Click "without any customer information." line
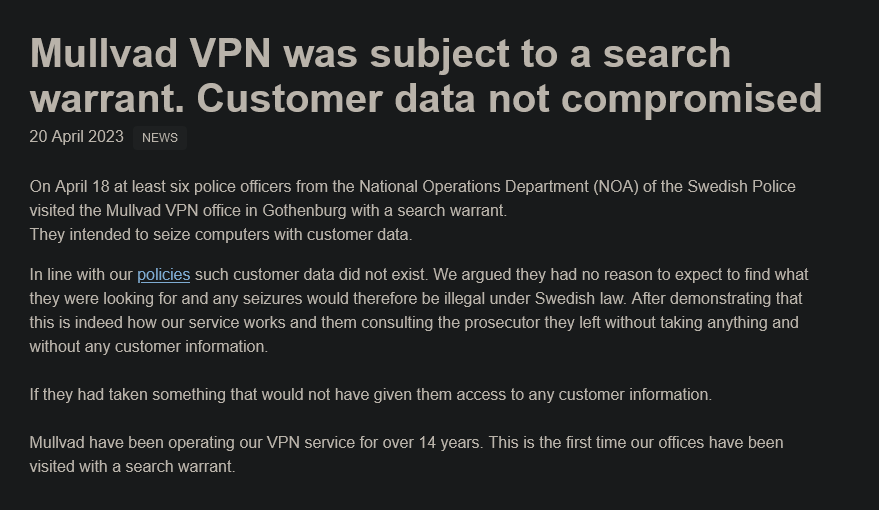Viewport: 879px width, 510px height. pos(148,347)
